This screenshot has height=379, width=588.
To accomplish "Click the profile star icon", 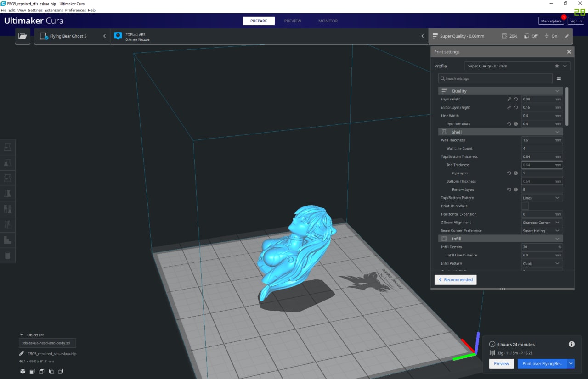I will coord(557,66).
